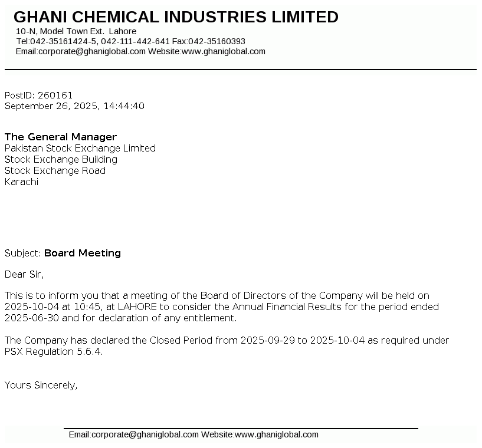Click the Yours Sincerely closing

(x=41, y=385)
